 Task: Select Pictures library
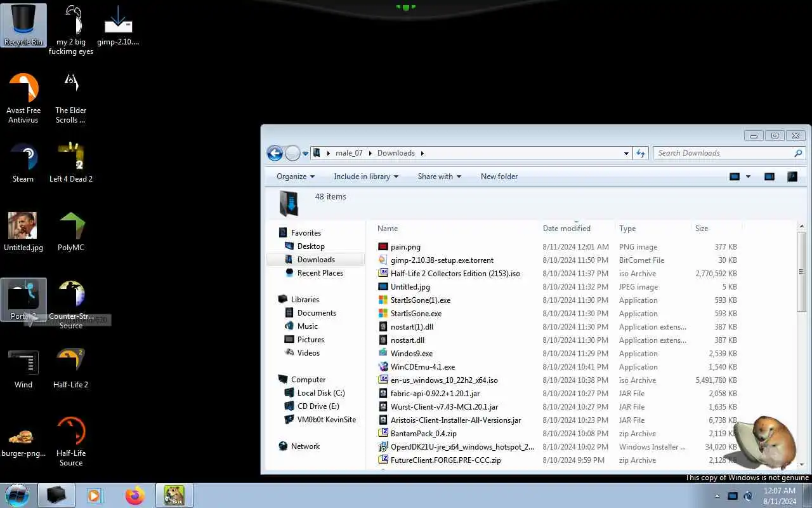(x=311, y=340)
